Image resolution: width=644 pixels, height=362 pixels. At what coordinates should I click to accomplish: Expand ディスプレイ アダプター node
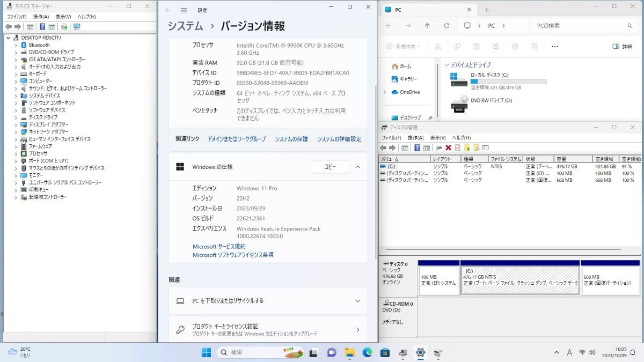click(x=16, y=124)
